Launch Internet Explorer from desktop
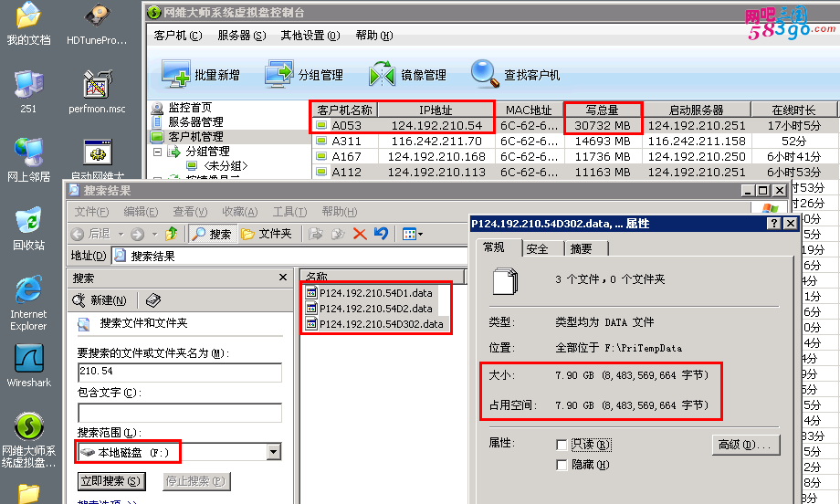Image resolution: width=840 pixels, height=504 pixels. [x=28, y=302]
